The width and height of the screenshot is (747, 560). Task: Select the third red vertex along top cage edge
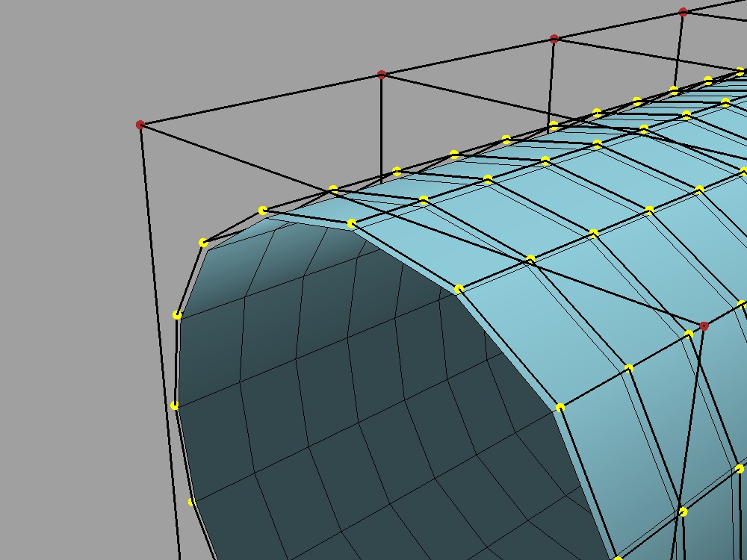[x=554, y=39]
